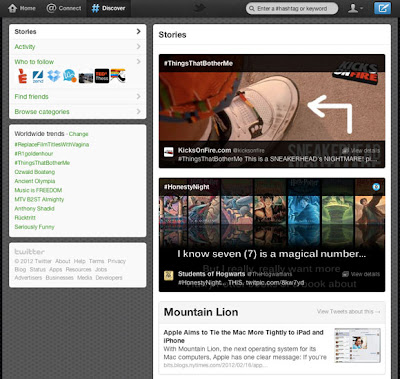View details of the Students of Hogwarts tweet
Viewport: 400px width, 379px height.
(x=361, y=274)
